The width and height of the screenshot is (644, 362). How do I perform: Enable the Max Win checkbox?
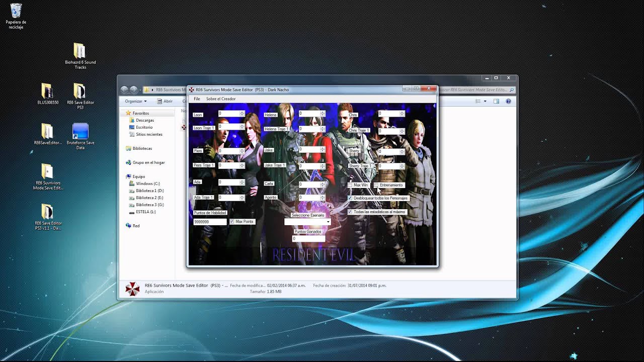pyautogui.click(x=350, y=185)
